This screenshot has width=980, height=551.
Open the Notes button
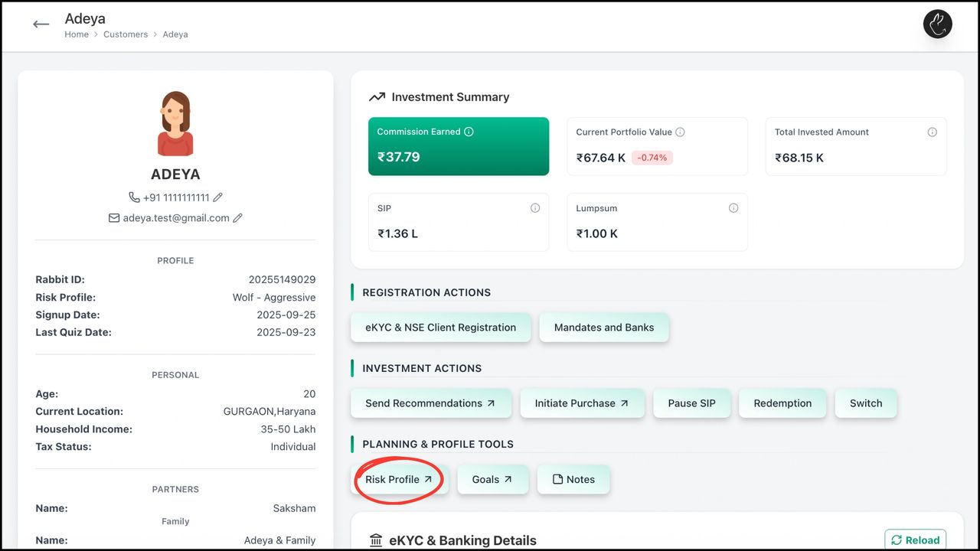pos(573,480)
